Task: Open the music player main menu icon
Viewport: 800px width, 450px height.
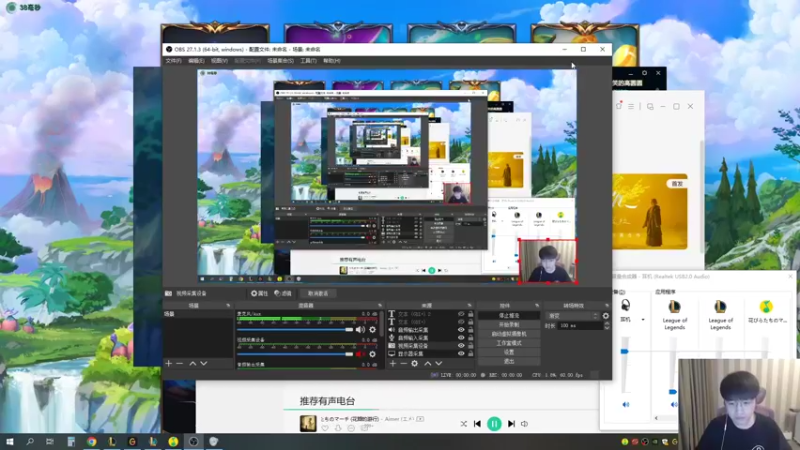Action: pyautogui.click(x=631, y=107)
